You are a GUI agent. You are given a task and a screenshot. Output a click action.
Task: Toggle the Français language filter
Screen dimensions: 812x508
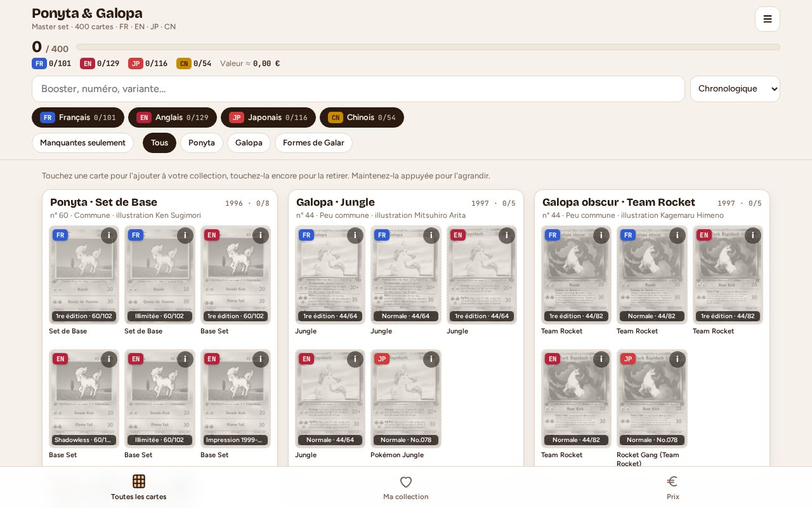[78, 117]
